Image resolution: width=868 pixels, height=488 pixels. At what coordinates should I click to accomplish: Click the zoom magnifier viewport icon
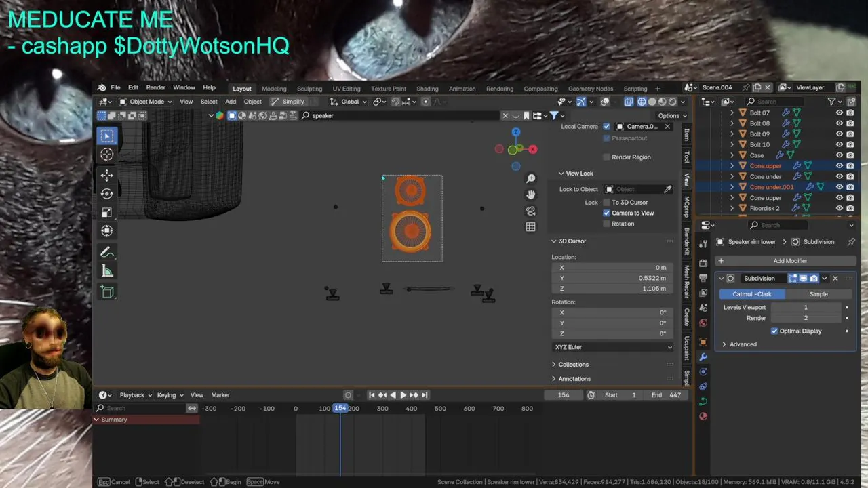pos(531,178)
